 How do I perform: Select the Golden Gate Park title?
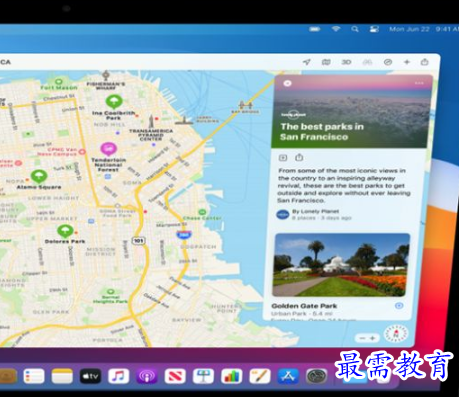point(304,306)
